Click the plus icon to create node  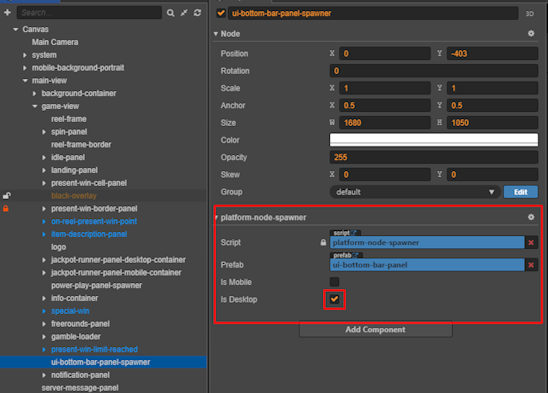pyautogui.click(x=7, y=13)
